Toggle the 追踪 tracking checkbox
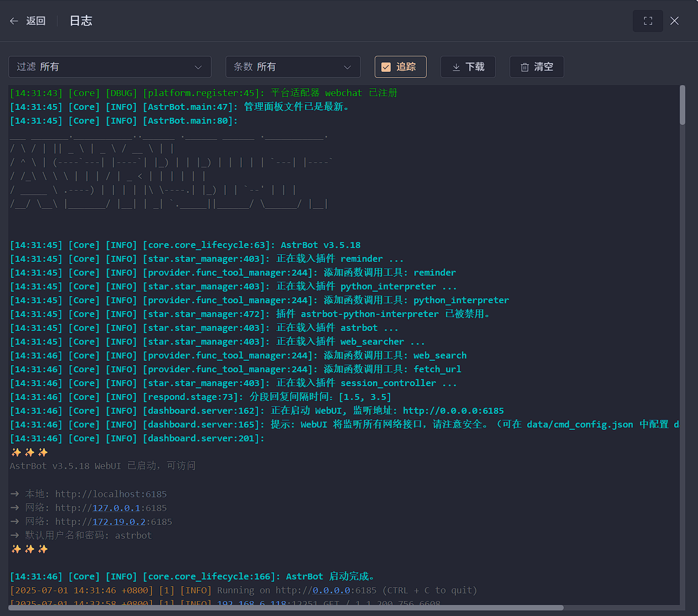The width and height of the screenshot is (698, 616). point(386,67)
